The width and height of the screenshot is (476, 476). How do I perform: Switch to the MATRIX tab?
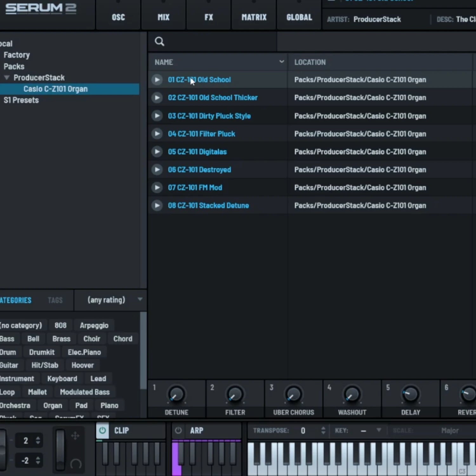point(254,17)
